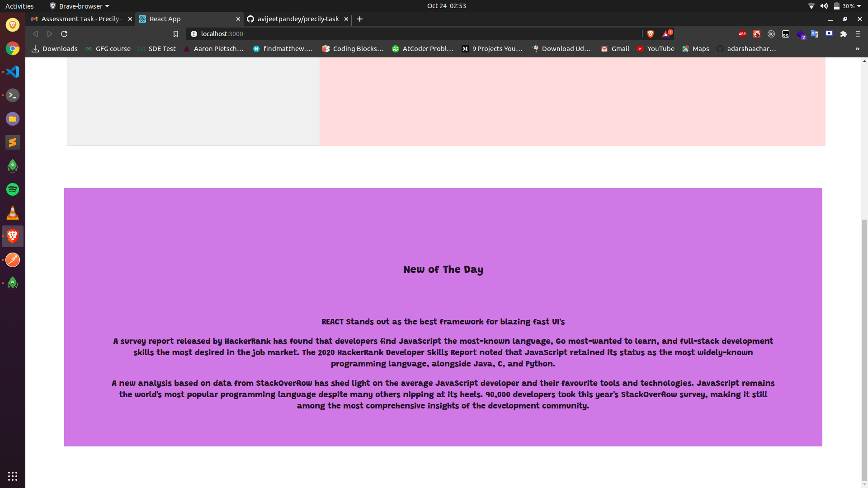Click the Brave Shields lion icon
Image resolution: width=868 pixels, height=488 pixels.
(651, 34)
